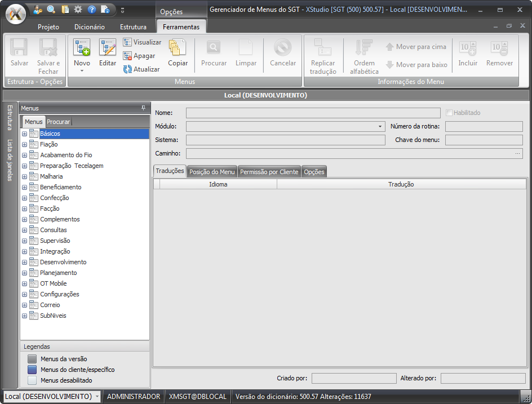Click the user key icon in quick access toolbar
This screenshot has height=404, width=532.
point(38,10)
